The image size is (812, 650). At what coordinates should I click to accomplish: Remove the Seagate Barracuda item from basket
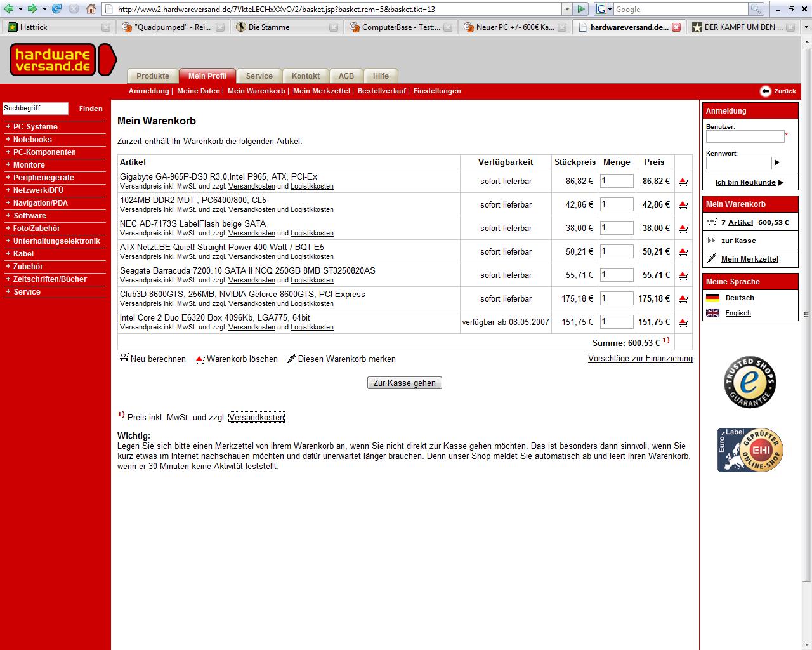[x=683, y=275]
